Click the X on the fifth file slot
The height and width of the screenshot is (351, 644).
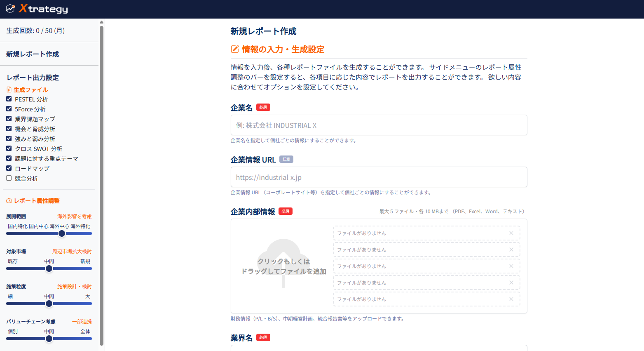pos(511,299)
